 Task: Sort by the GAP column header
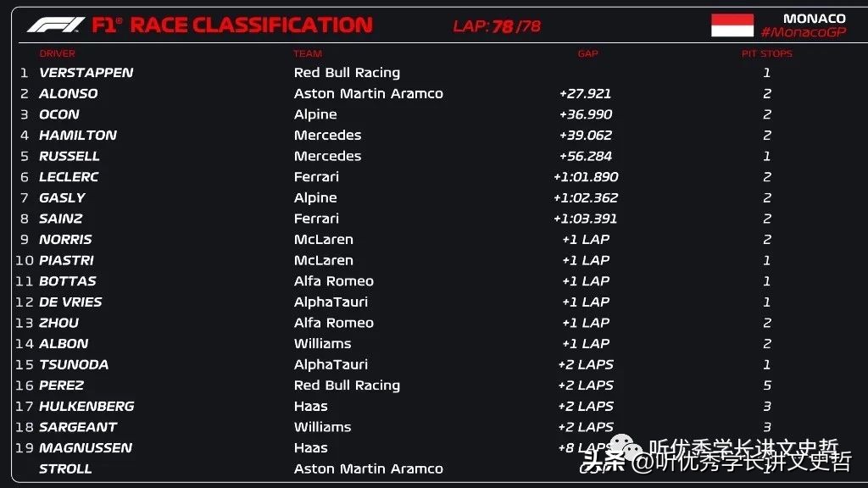[587, 53]
